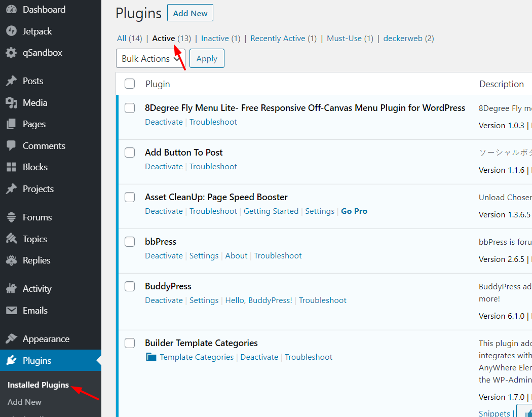Deactivate the Asset CleanUp plugin

164,211
